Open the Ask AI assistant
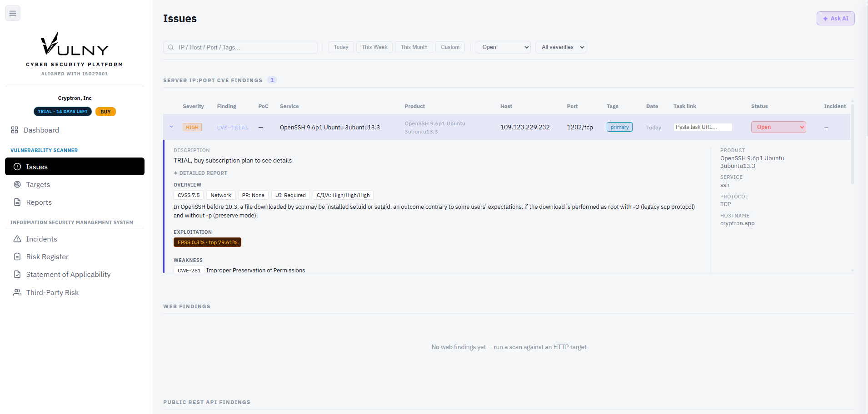The width and height of the screenshot is (868, 414). point(835,19)
